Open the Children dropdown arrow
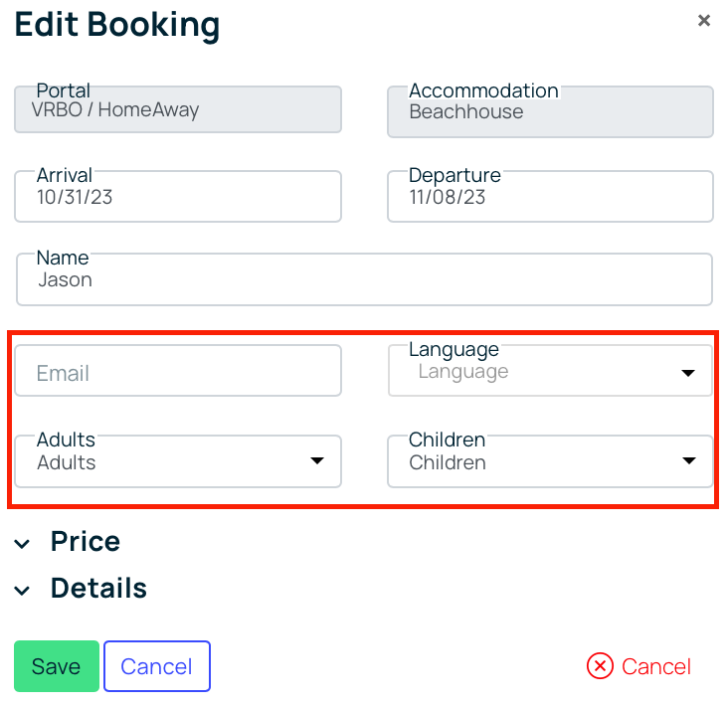Viewport: 728px width, 708px height. [689, 460]
